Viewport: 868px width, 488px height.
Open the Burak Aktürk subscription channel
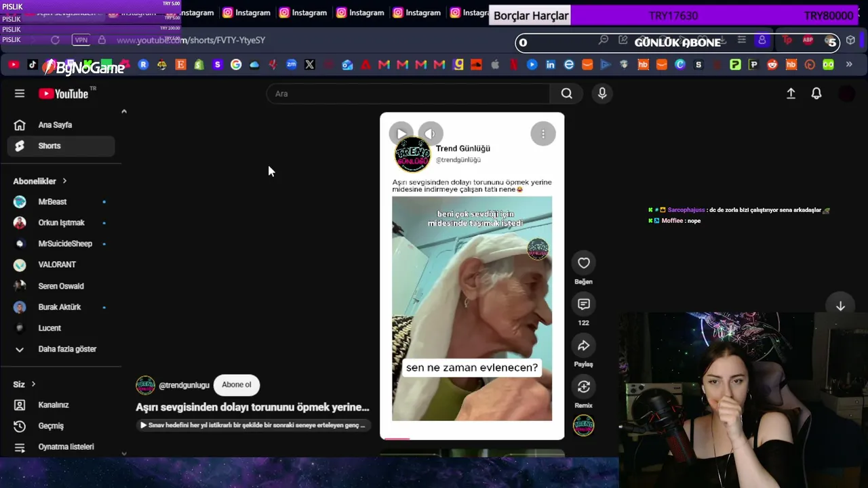(x=61, y=307)
